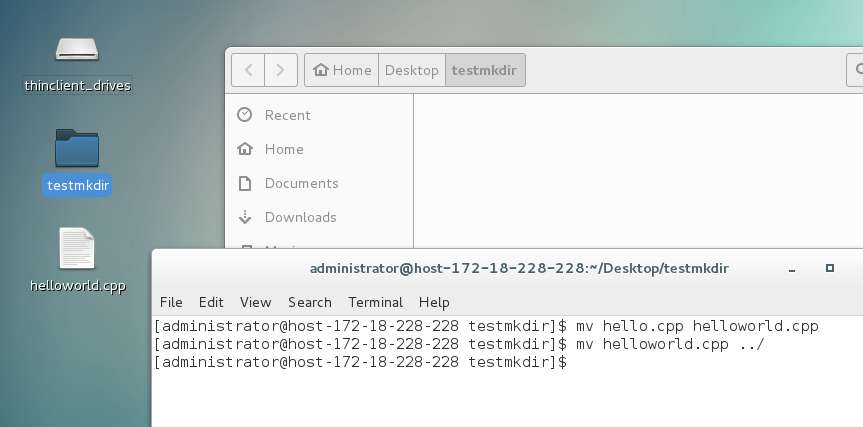Open Recent in the sidebar
Viewport: 863px width, 427px height.
tap(287, 115)
